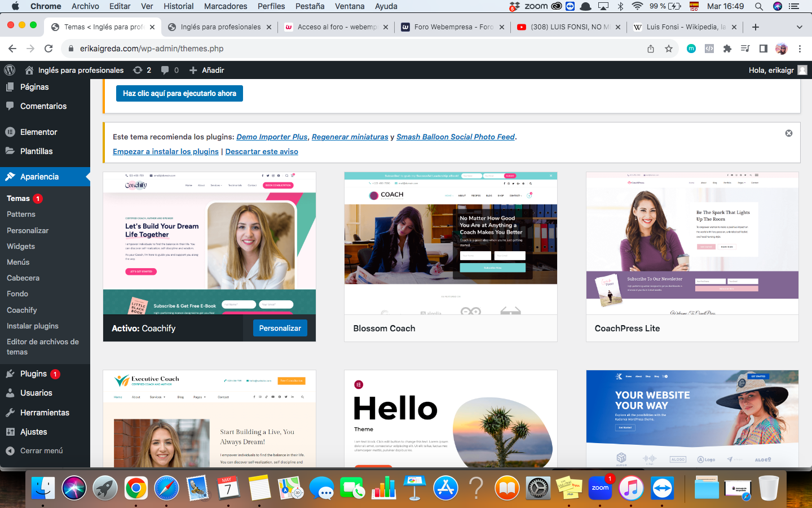Open Zoom from the dock
812x508 pixels.
click(x=601, y=488)
